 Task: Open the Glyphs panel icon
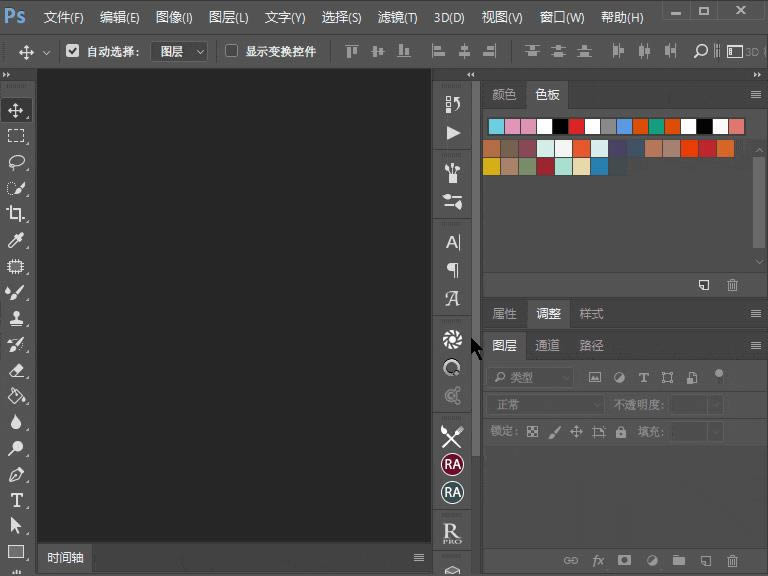tap(452, 298)
